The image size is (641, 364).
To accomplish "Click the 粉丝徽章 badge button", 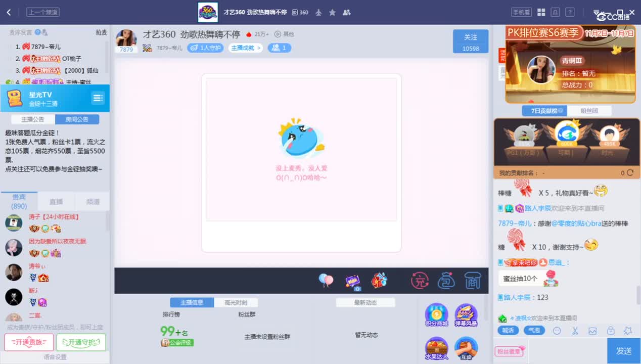I will (x=510, y=351).
